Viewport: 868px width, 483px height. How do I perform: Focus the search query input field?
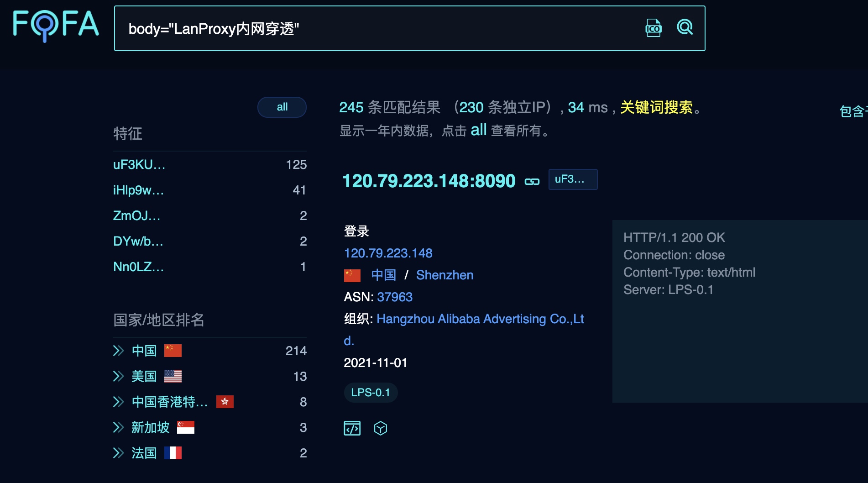point(374,29)
